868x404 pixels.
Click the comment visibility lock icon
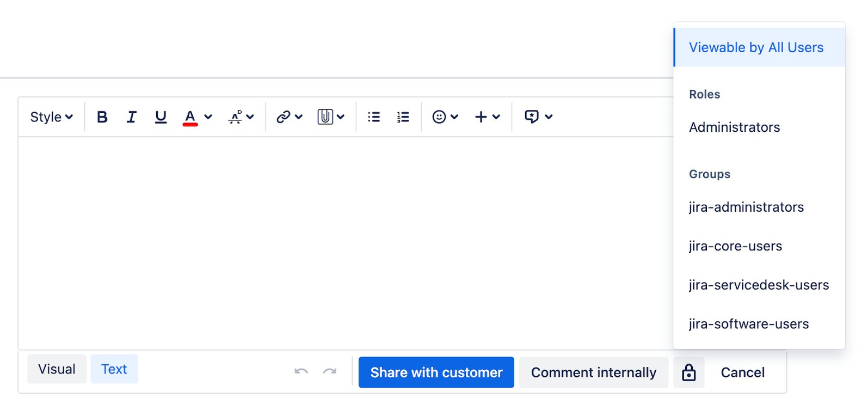[x=689, y=373]
